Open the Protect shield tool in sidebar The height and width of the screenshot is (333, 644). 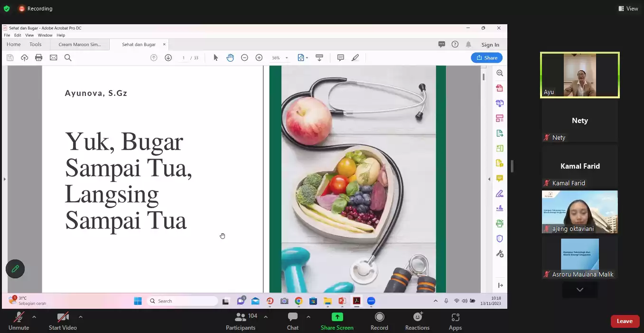click(x=499, y=238)
